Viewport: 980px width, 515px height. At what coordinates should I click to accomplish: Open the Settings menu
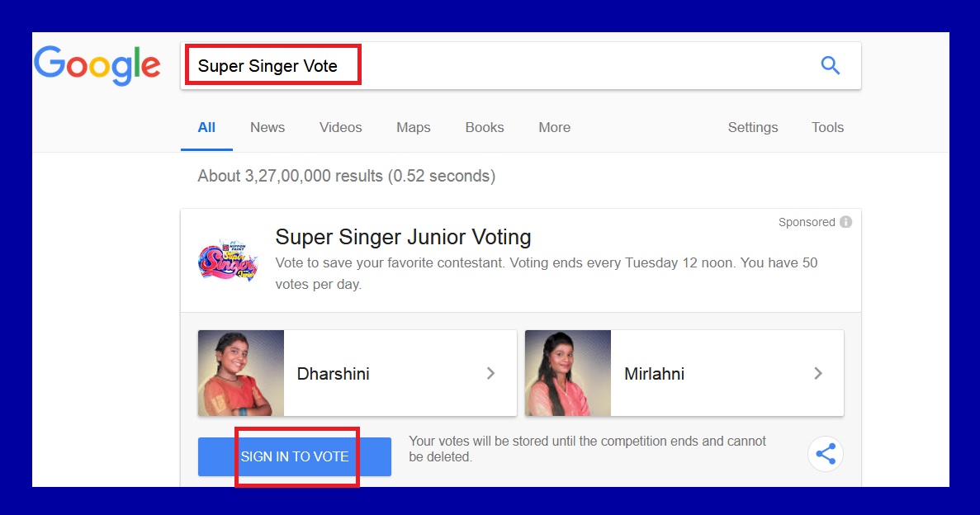[752, 127]
